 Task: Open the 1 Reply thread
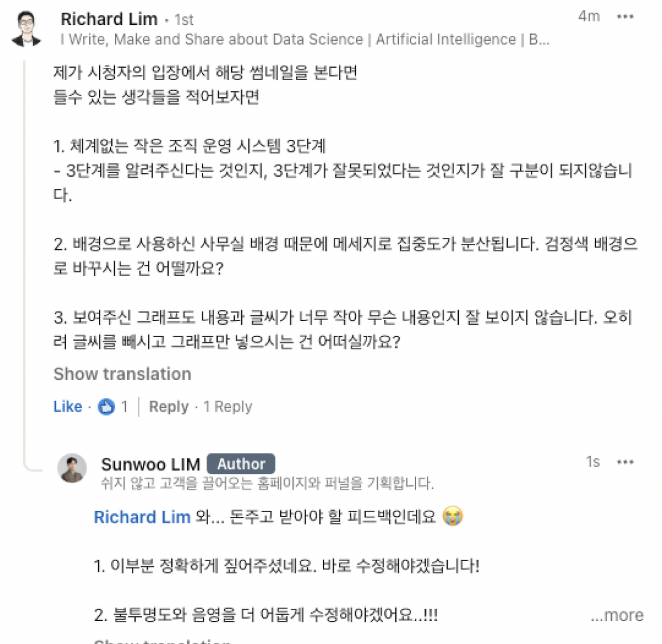(227, 407)
